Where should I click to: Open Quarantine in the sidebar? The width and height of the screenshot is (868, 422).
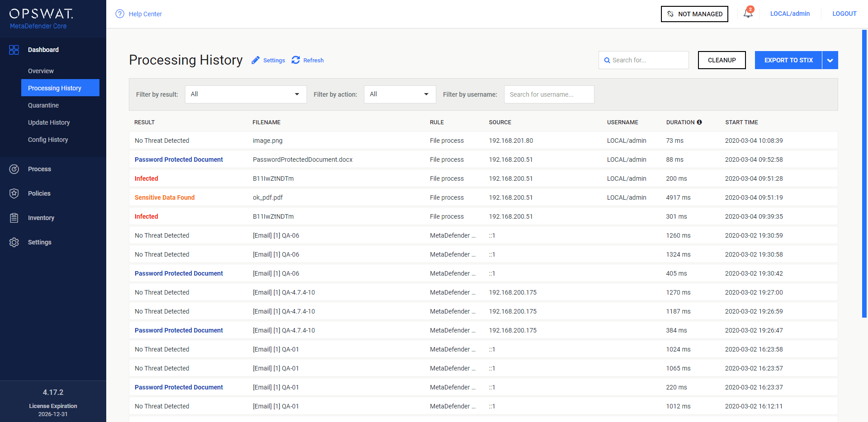43,105
